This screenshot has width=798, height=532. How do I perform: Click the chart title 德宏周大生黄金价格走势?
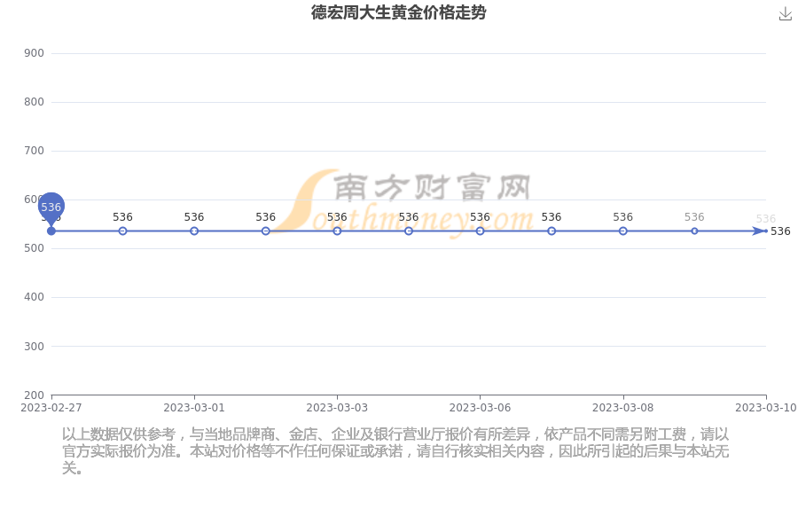tap(398, 12)
